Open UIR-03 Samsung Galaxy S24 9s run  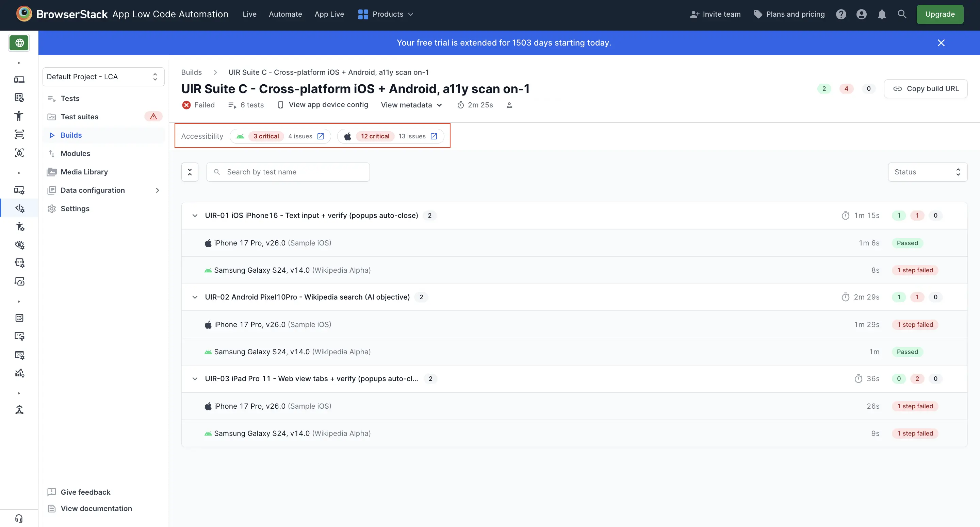click(x=574, y=434)
